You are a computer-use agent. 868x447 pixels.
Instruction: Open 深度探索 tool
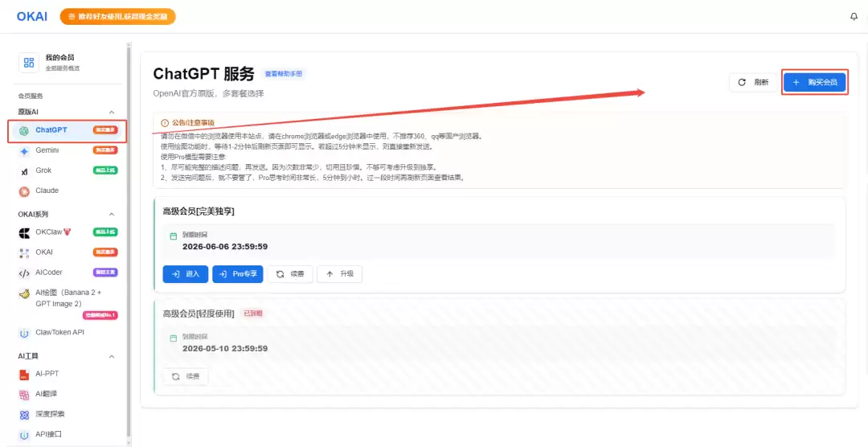click(67, 414)
